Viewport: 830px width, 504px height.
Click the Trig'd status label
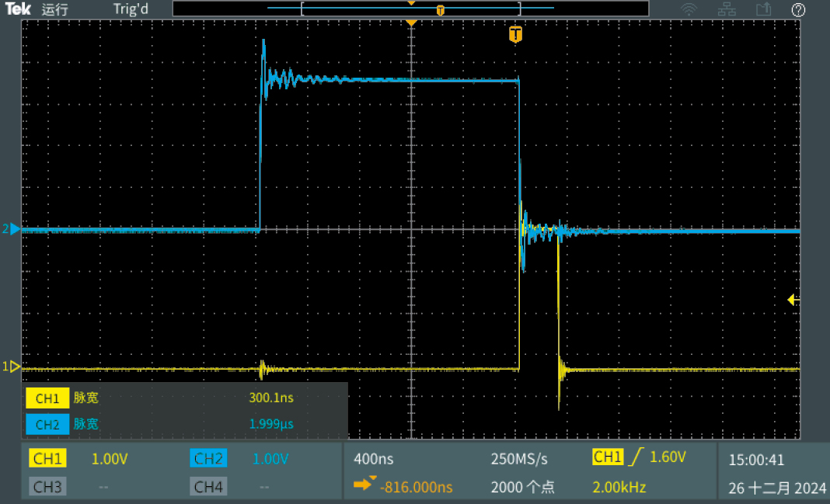point(131,9)
